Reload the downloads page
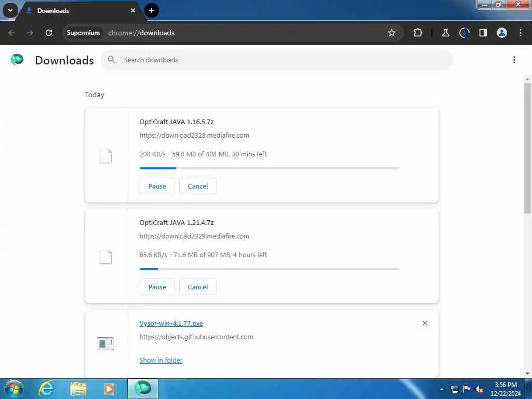This screenshot has width=532, height=399. coord(49,33)
